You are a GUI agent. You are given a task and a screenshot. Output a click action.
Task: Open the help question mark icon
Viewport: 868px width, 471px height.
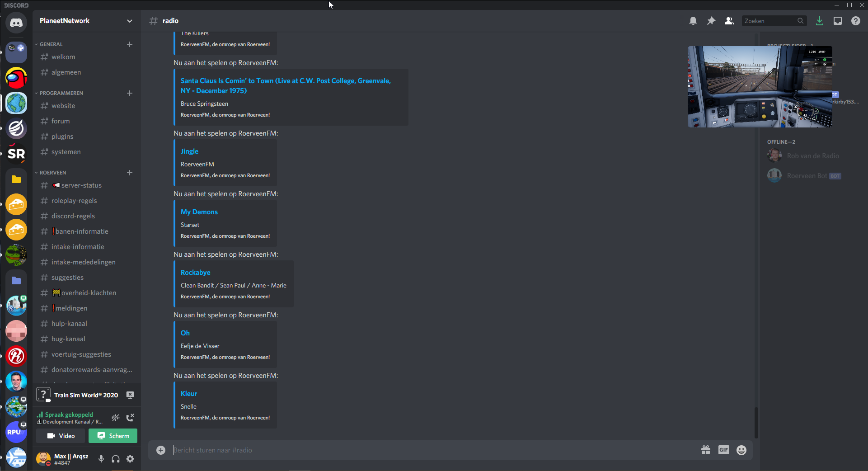[x=855, y=21]
